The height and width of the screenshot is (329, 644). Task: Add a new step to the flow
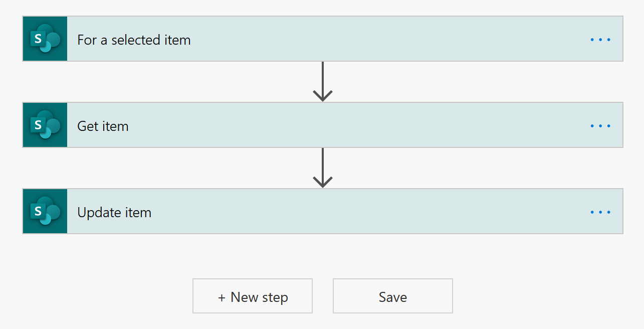(253, 296)
